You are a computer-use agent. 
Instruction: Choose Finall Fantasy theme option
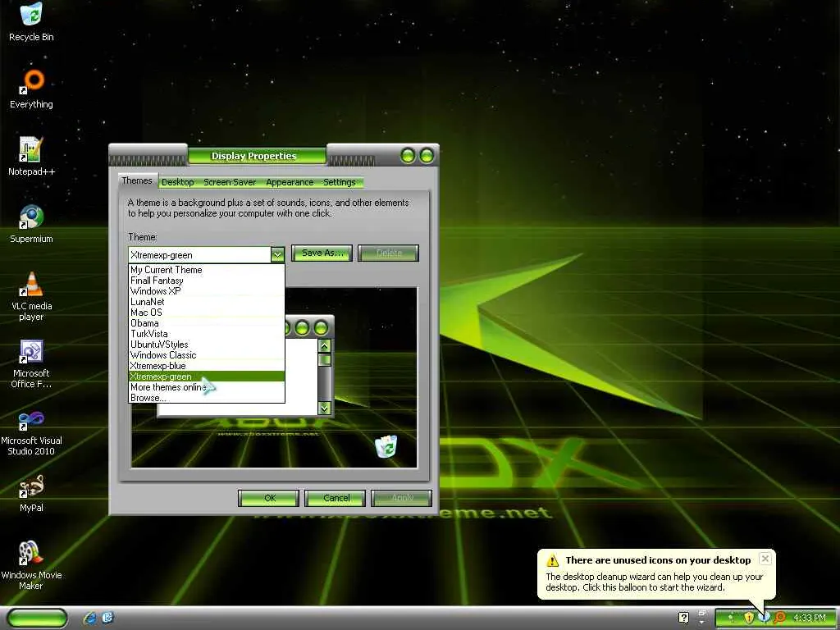(x=207, y=281)
